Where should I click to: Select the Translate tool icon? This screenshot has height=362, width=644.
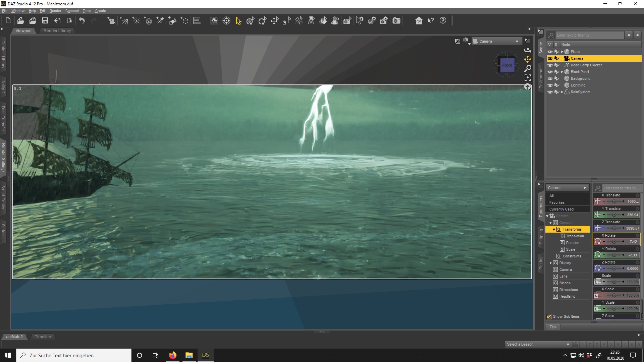pos(274,21)
